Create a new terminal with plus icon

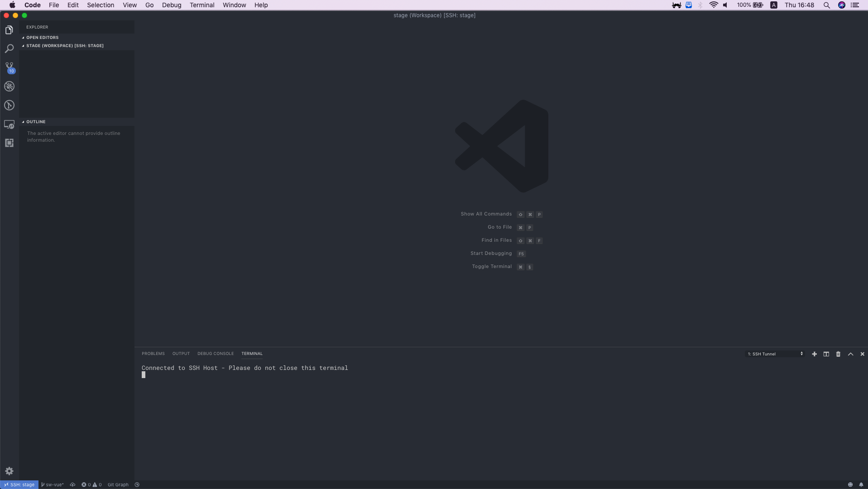pos(814,354)
